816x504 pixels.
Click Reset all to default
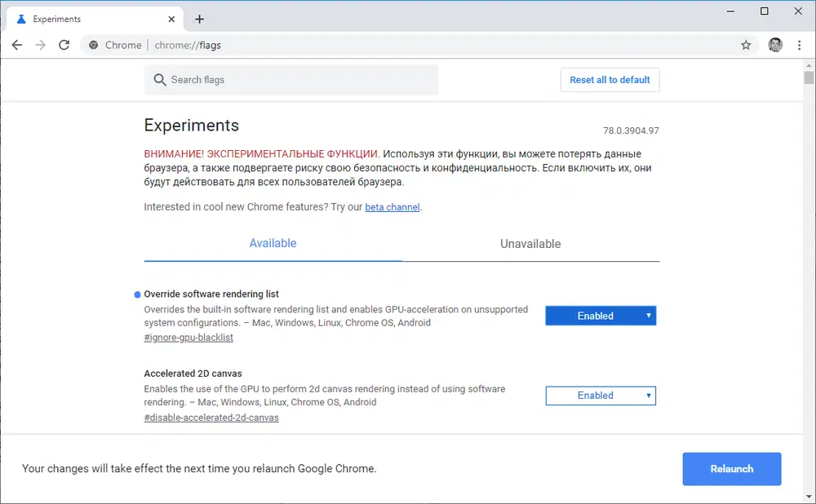pos(610,80)
